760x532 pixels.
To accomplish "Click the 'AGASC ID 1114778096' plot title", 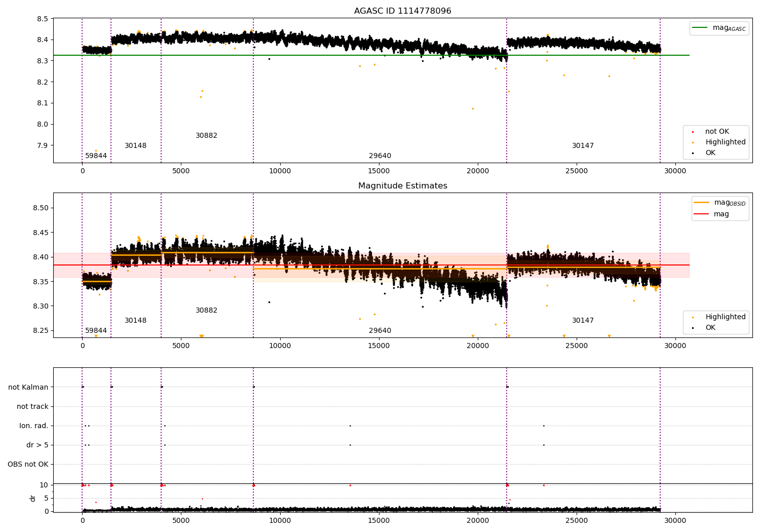I will 402,11.
